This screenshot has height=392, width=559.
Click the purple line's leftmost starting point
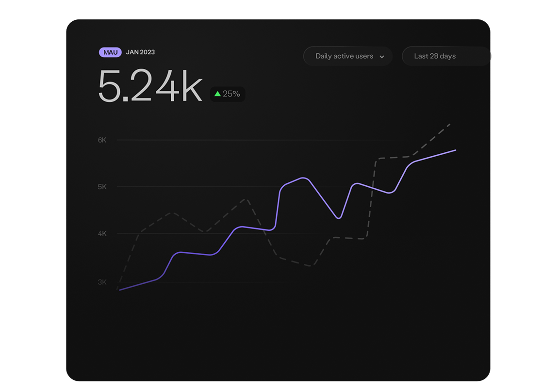click(119, 290)
